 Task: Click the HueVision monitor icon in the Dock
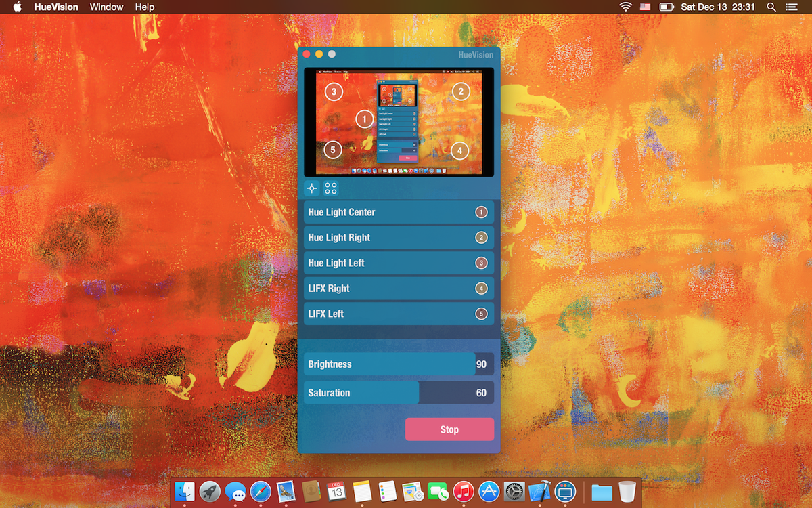[565, 491]
